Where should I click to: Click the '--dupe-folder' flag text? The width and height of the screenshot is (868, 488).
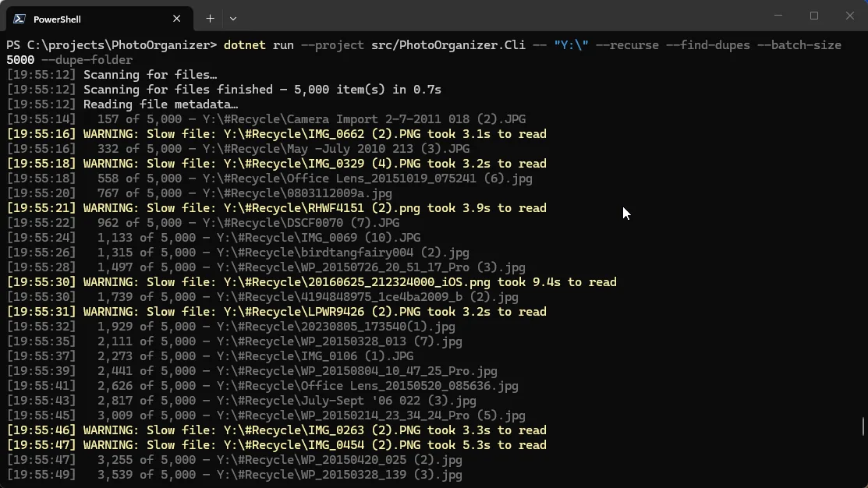point(87,60)
